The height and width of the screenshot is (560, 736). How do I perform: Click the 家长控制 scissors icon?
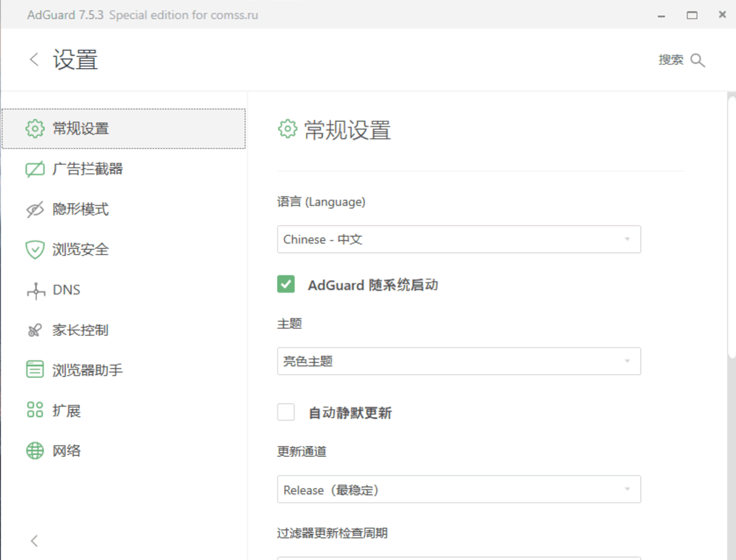tap(35, 331)
